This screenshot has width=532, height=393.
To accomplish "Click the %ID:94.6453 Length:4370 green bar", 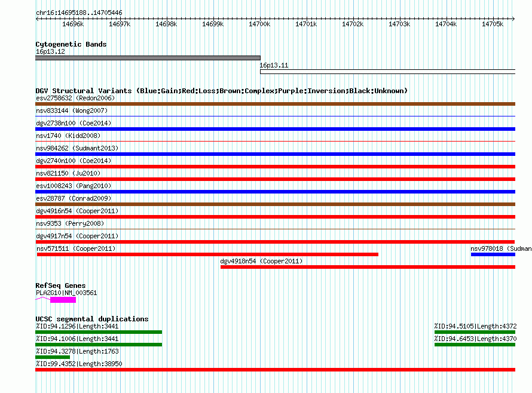I will 475,345.
